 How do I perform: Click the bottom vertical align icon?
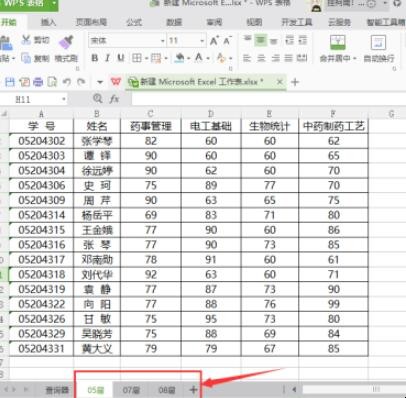pos(274,41)
